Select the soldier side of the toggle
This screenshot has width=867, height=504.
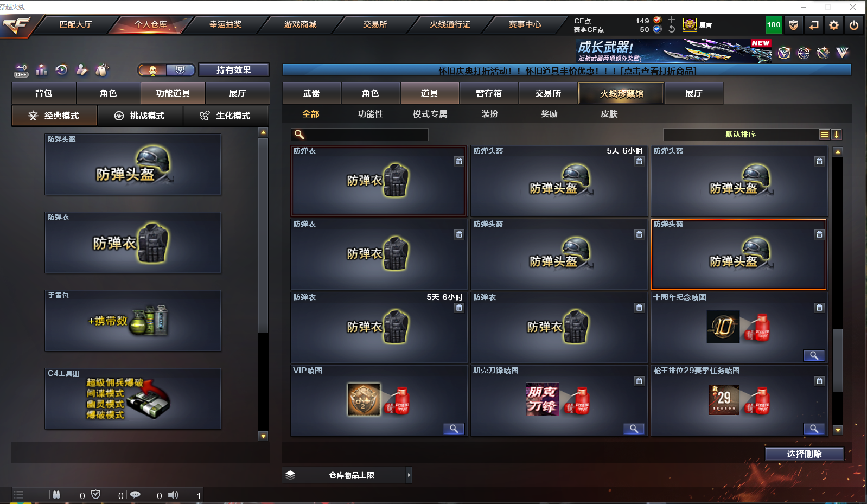point(153,70)
